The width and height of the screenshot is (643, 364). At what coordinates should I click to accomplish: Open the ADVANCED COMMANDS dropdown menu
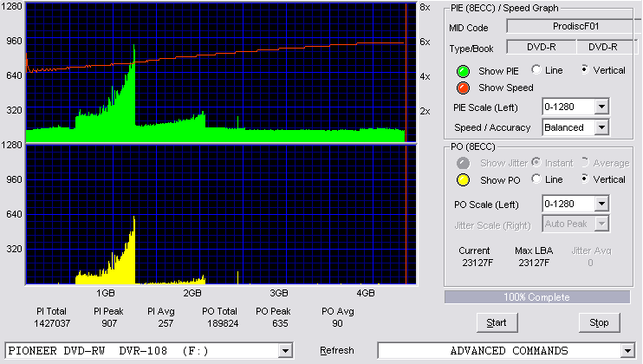pos(627,351)
